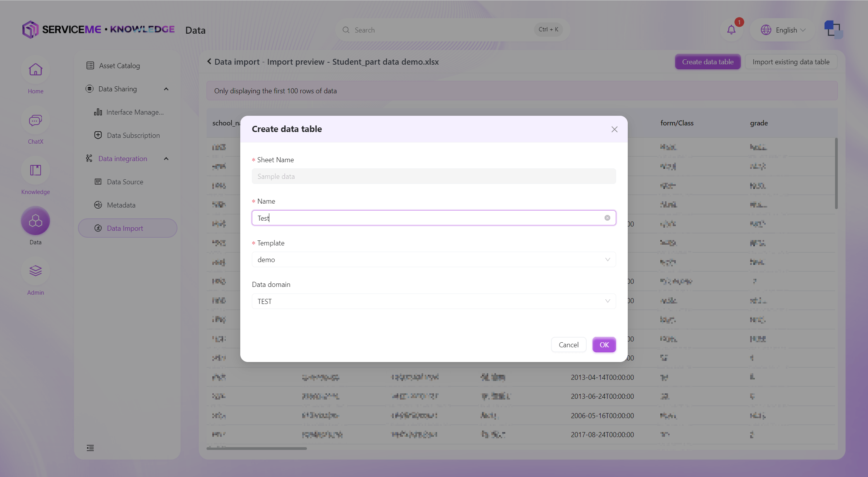
Task: Click the Home sidebar icon
Action: 35,70
